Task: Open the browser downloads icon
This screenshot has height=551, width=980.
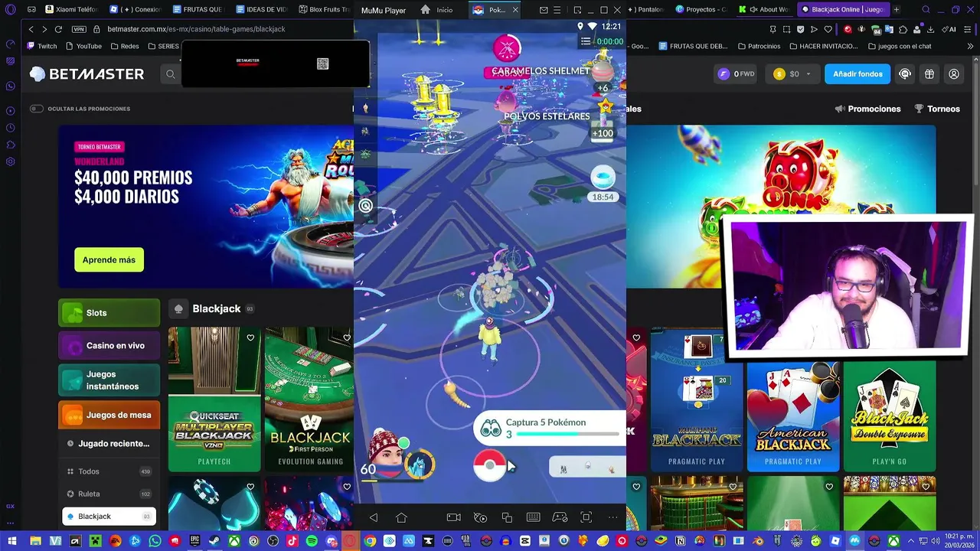Action: click(x=932, y=29)
